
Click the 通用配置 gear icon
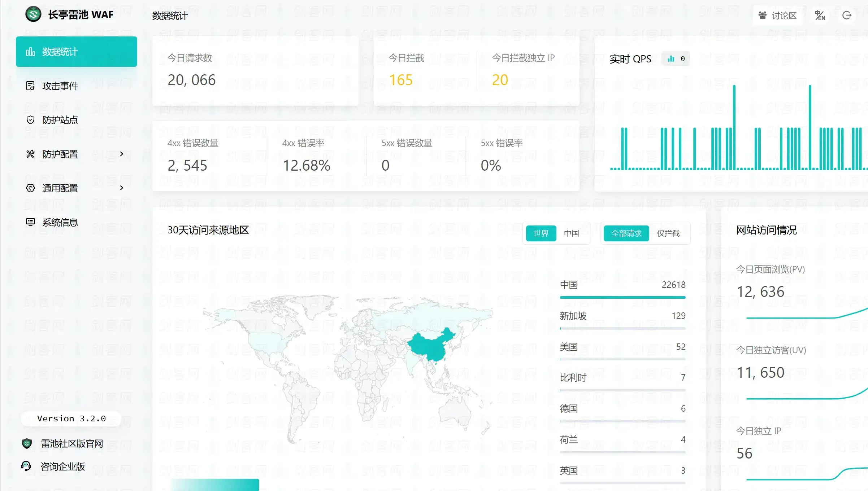30,188
